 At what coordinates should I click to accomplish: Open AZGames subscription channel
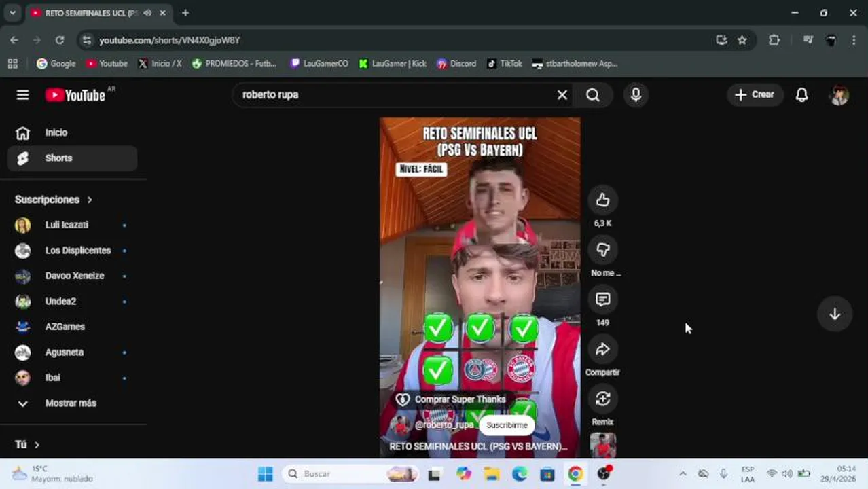[72, 327]
